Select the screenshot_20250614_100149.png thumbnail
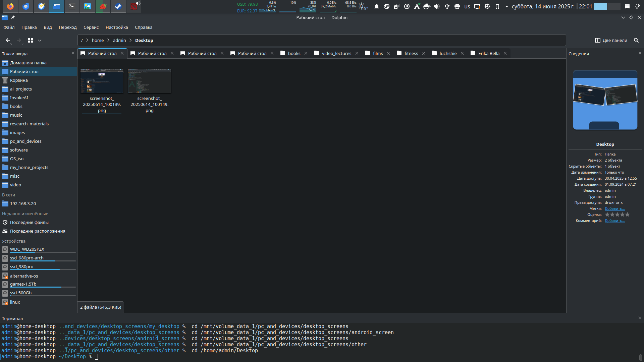The width and height of the screenshot is (644, 362). (x=150, y=81)
